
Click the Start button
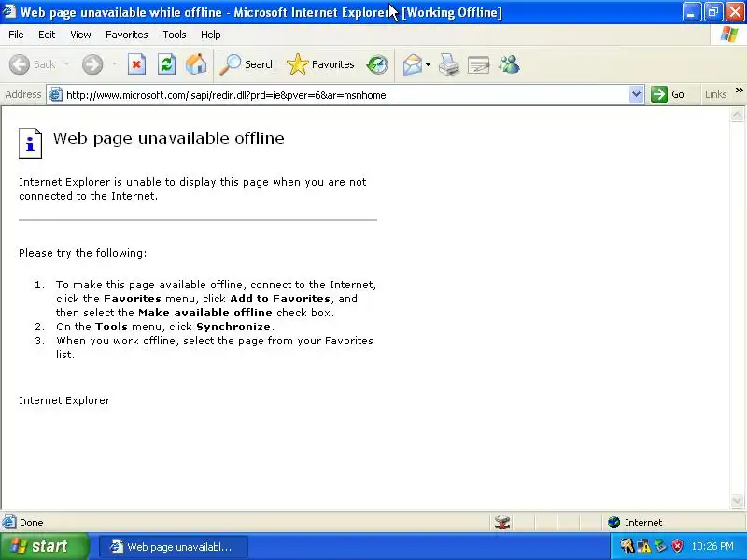click(44, 546)
